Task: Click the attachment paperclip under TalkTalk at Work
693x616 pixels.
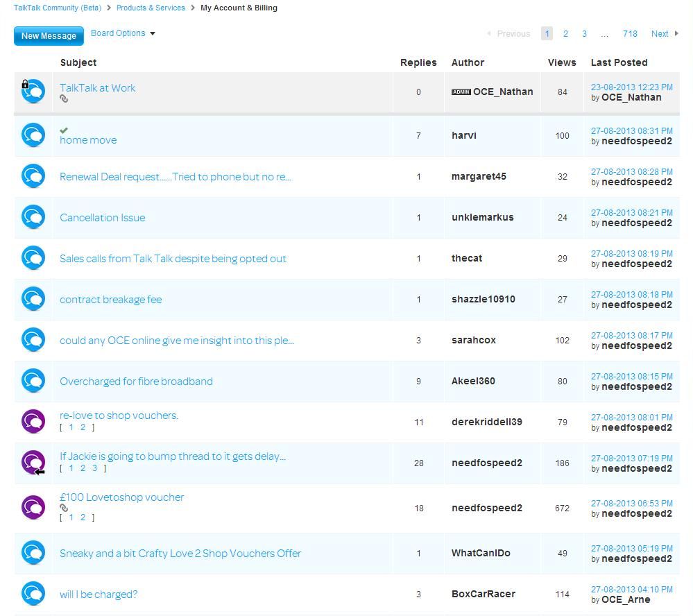Action: [64, 99]
